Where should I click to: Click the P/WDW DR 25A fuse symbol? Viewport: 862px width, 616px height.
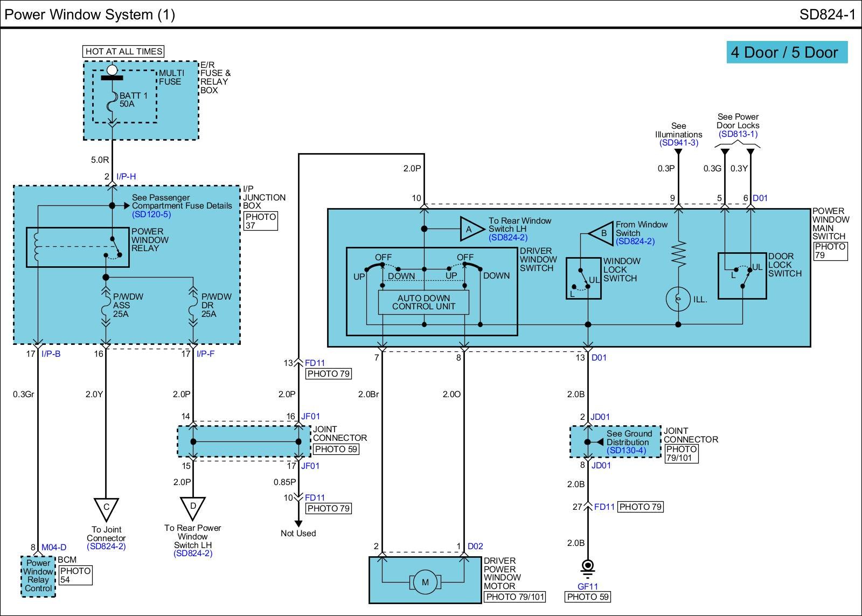(193, 306)
